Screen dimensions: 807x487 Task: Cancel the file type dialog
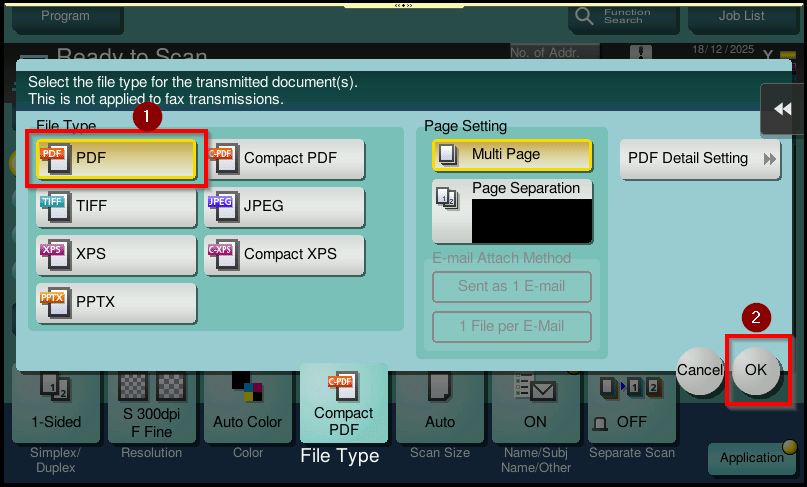coord(699,370)
